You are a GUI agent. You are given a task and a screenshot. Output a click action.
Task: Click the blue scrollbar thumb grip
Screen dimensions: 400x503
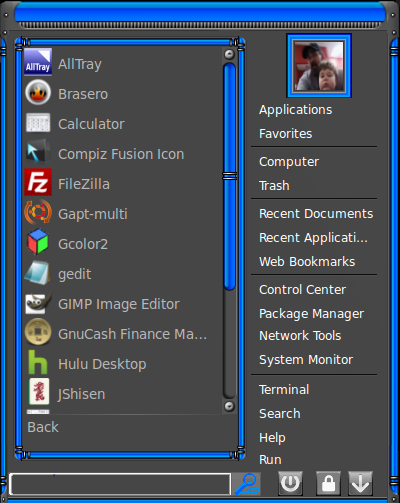(x=230, y=176)
